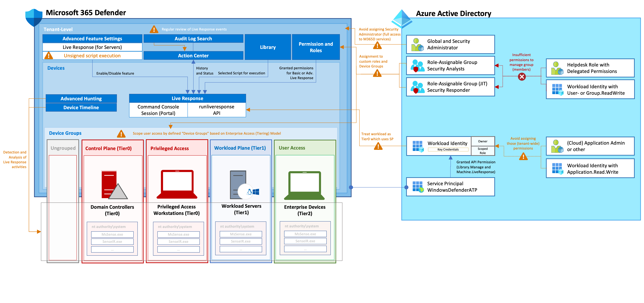This screenshot has width=644, height=303.
Task: Click the Service Principal WindowsDefenderATP icon
Action: 418,187
